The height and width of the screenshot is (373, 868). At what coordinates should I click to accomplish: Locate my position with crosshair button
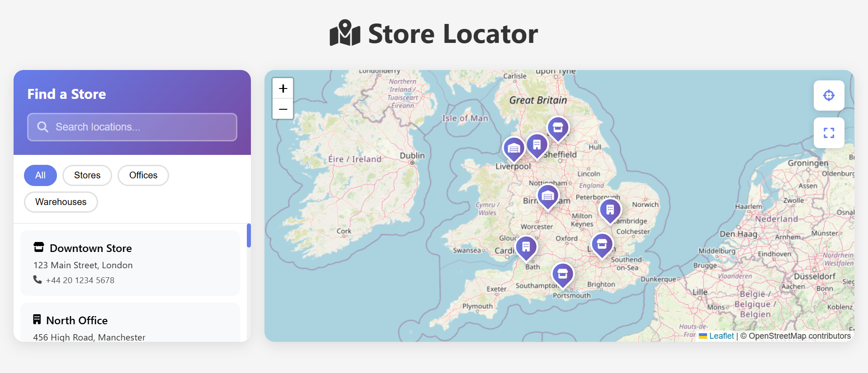click(829, 95)
